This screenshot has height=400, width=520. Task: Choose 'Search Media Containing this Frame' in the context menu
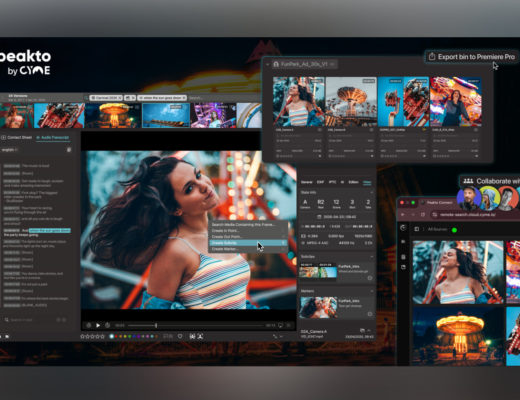click(248, 224)
